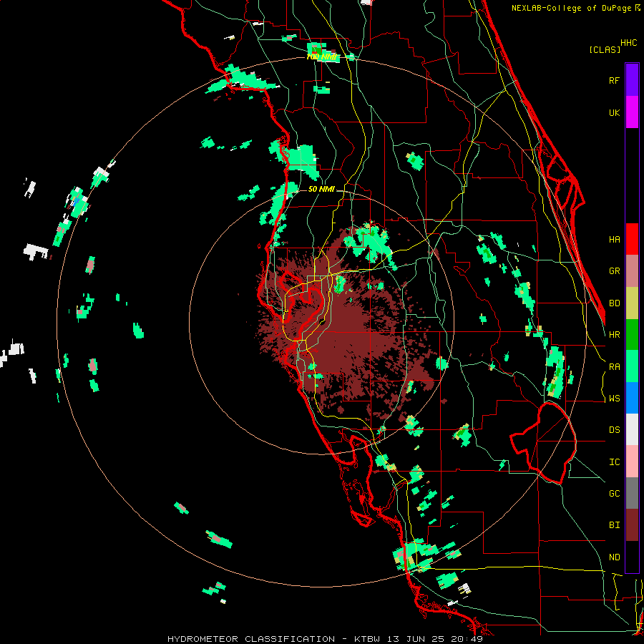Select the IC pink legend swatch
Image resolution: width=644 pixels, height=644 pixels.
click(x=632, y=462)
